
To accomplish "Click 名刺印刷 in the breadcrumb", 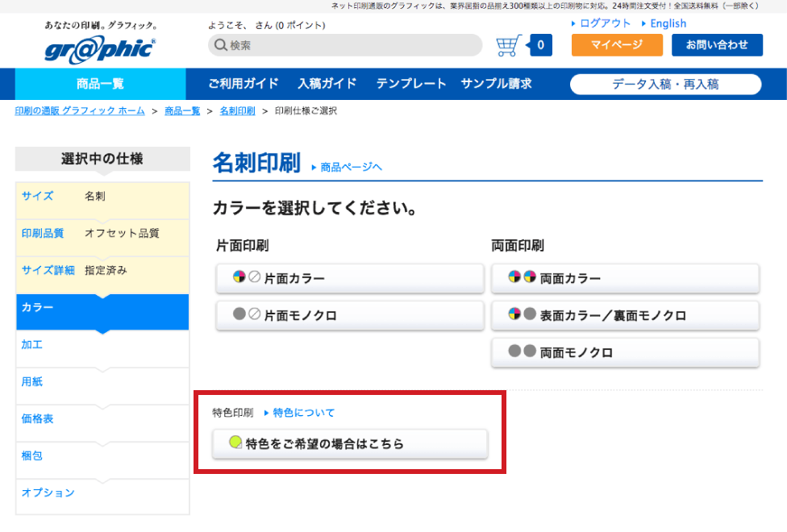I will pos(237,111).
